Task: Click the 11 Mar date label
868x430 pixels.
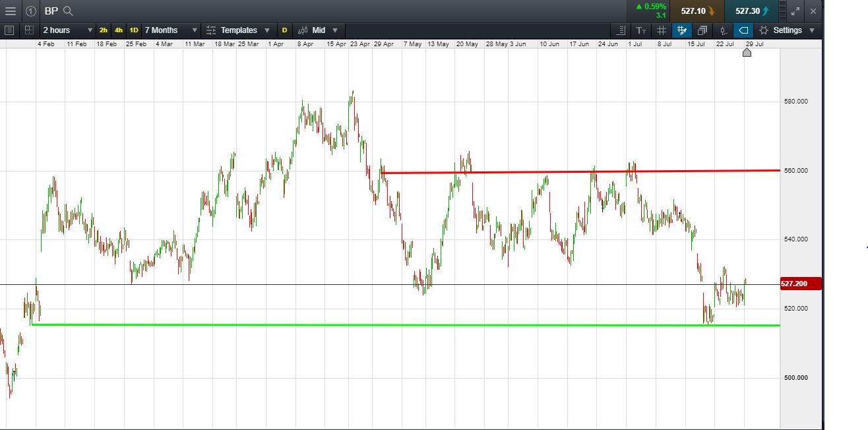Action: click(195, 44)
